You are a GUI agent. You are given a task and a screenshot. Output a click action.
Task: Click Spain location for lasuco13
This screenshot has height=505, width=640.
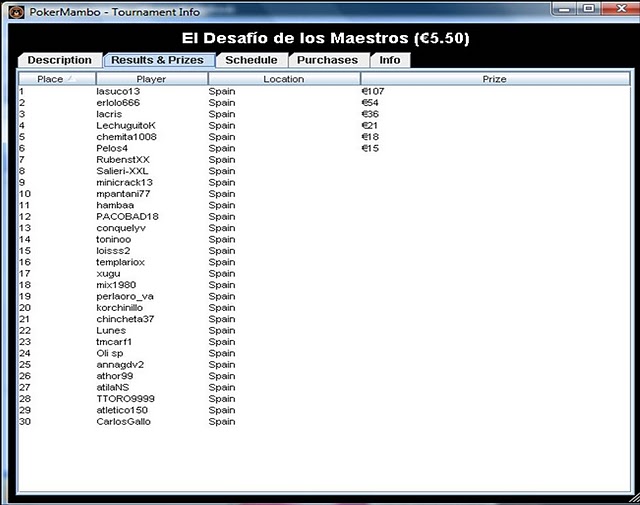tap(222, 91)
